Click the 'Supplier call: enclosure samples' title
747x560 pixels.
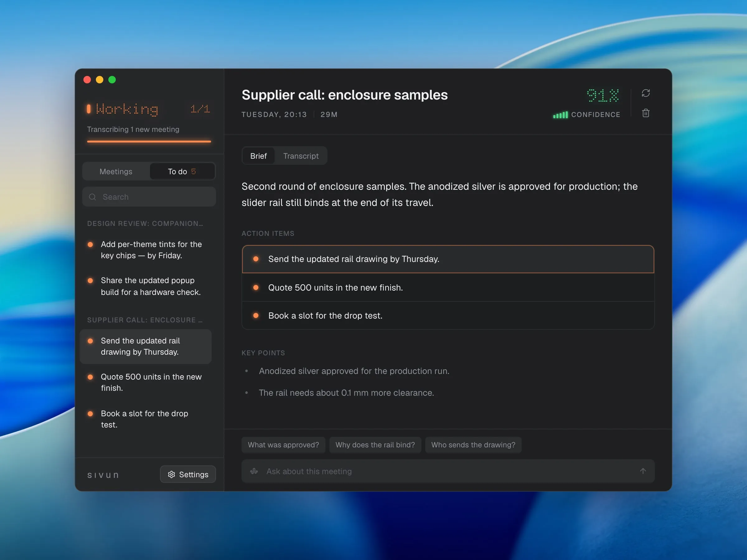pos(345,95)
